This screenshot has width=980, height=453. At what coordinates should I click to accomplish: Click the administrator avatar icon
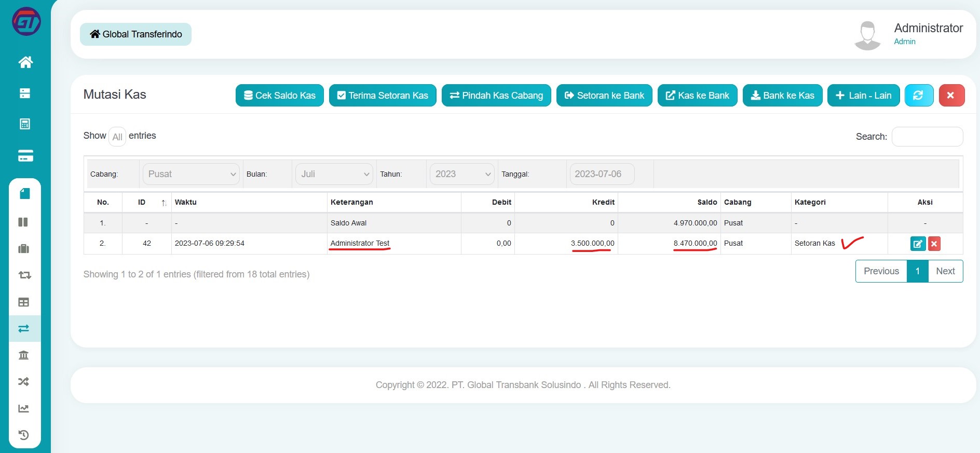867,35
